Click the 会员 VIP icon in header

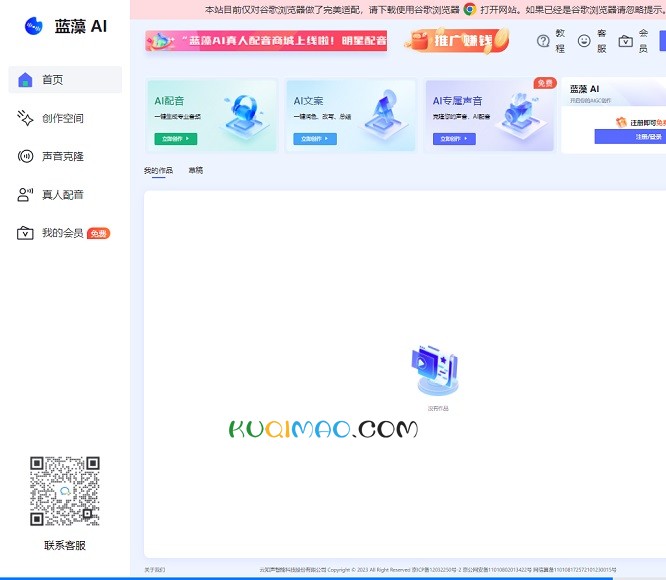point(626,41)
